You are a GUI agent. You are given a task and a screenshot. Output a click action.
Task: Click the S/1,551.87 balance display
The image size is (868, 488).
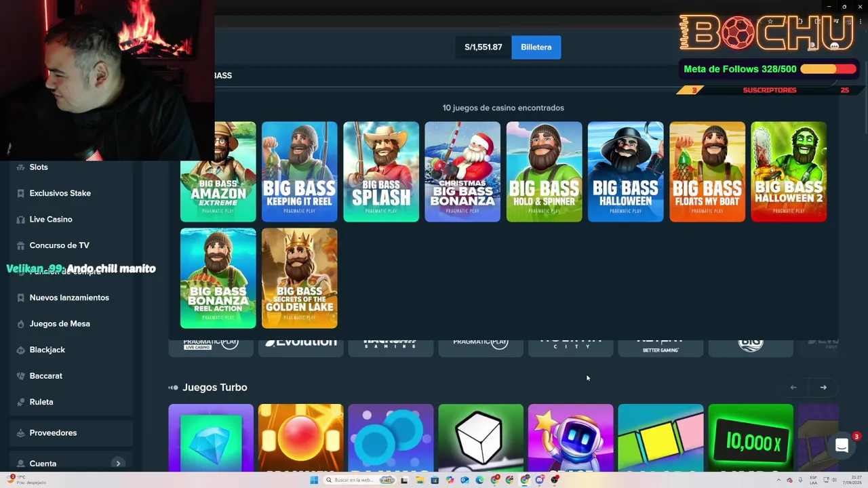(x=484, y=47)
